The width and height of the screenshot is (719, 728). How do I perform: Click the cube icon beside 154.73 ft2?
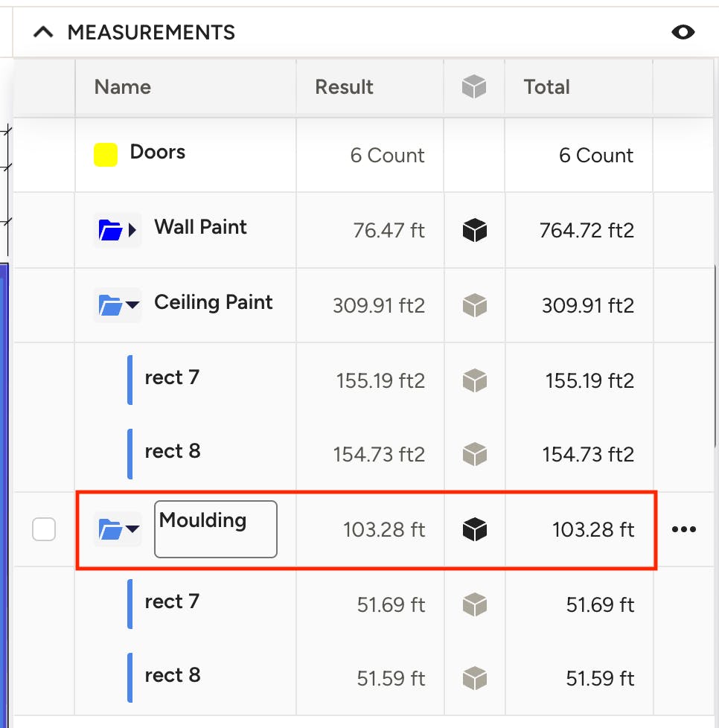(474, 454)
